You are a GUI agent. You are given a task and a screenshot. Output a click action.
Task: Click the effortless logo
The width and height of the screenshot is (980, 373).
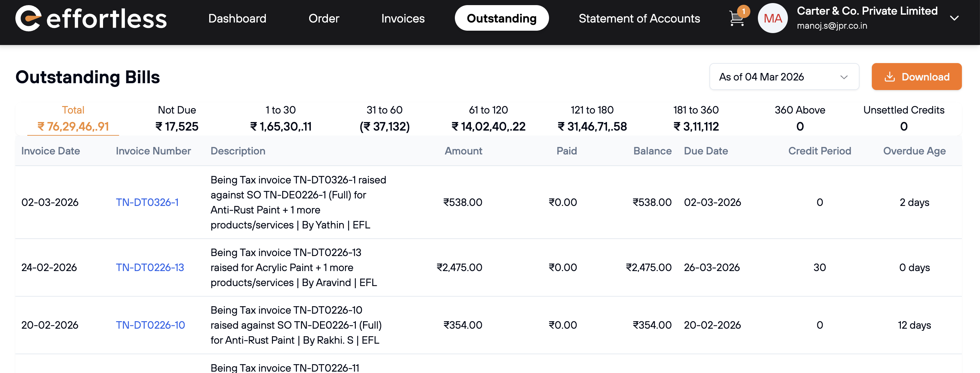pos(91,18)
